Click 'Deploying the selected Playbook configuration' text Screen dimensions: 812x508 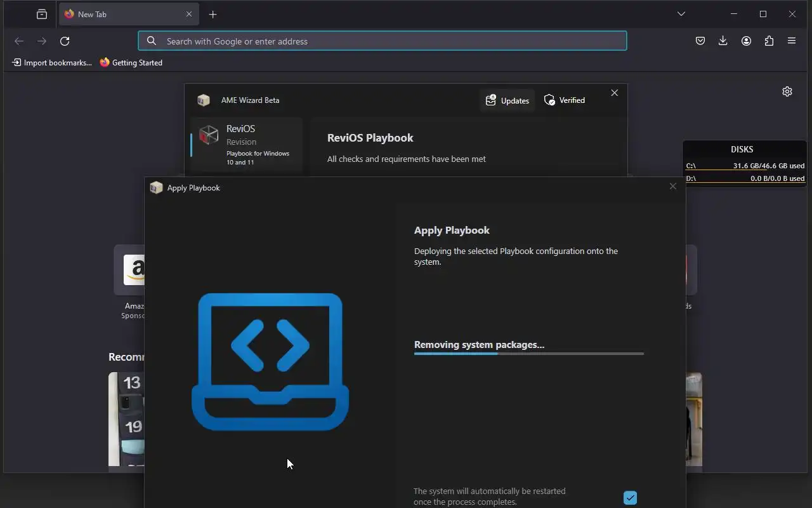coord(516,257)
